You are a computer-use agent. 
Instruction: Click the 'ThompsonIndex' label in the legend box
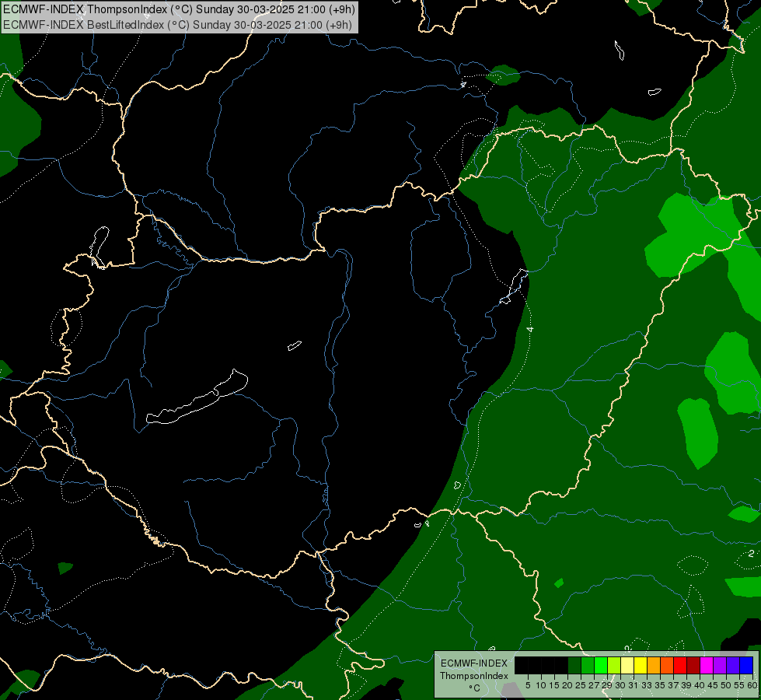(474, 676)
